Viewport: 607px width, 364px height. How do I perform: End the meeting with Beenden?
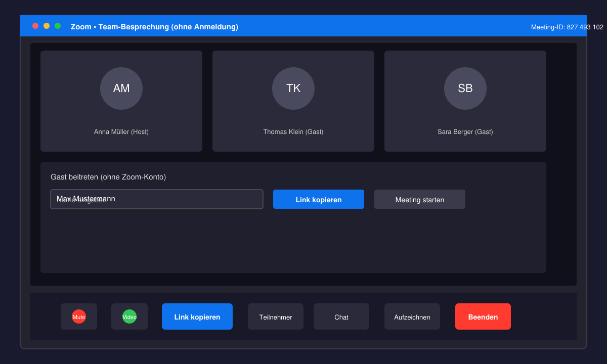[483, 316]
